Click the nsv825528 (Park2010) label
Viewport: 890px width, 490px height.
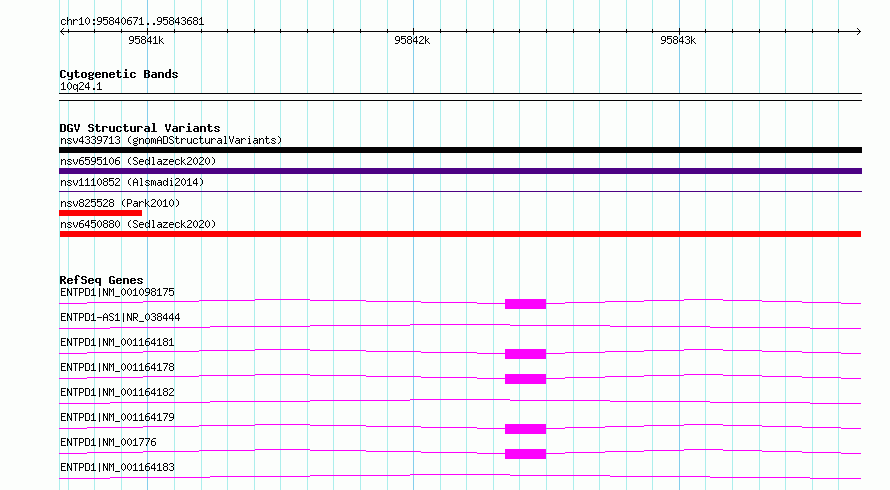pos(120,203)
